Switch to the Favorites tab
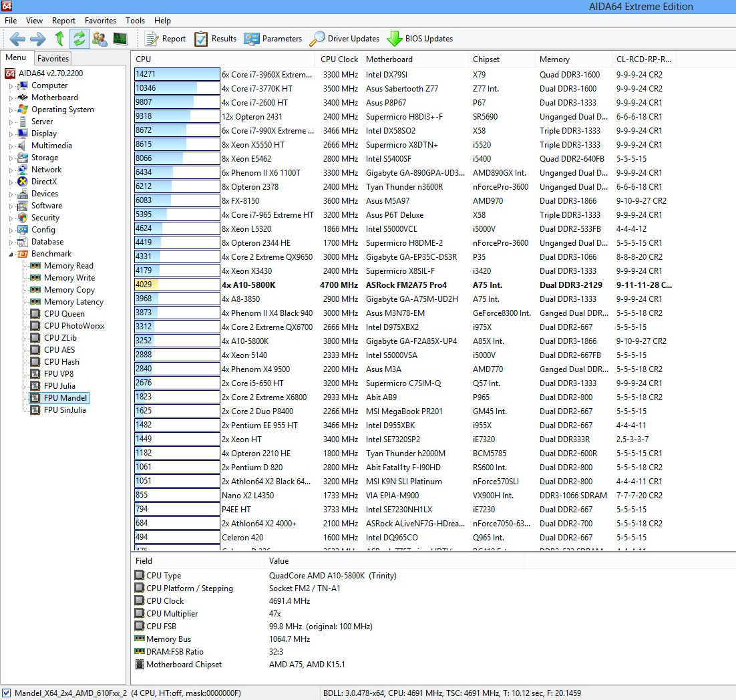Screen dimensions: 736x700 tap(53, 58)
